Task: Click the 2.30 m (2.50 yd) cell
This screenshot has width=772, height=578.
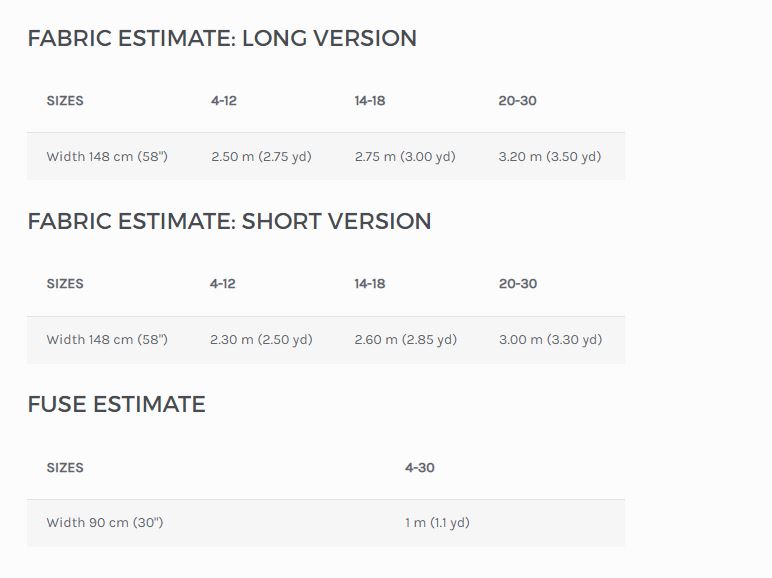Action: (261, 340)
